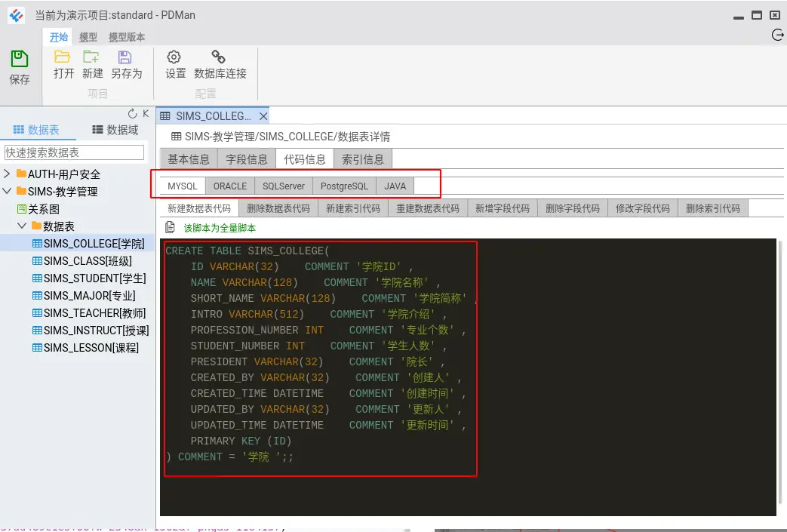Select the 数据表 sidebar tab
Viewport: 787px width, 532px height.
[x=36, y=130]
